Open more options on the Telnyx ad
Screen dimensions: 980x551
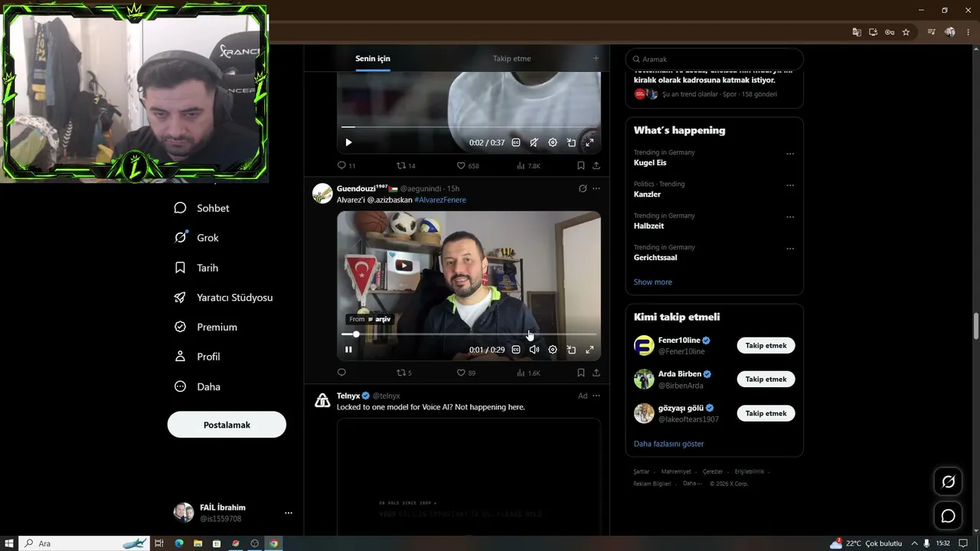(596, 396)
